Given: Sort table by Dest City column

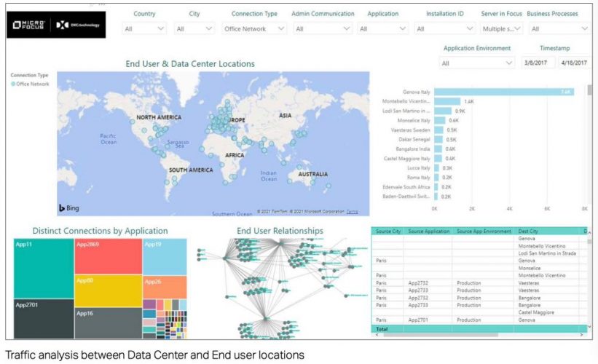Looking at the screenshot, I should 528,231.
